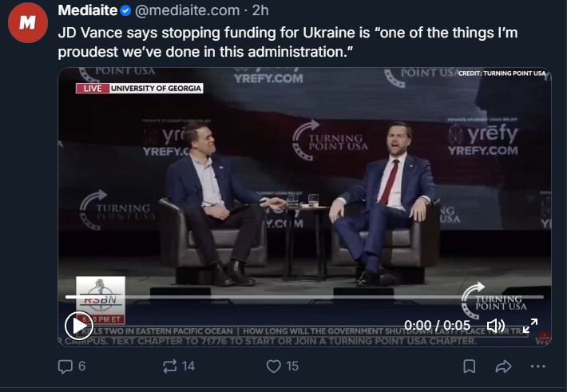Click the blue verified badge
567x392 pixels.
coord(125,10)
